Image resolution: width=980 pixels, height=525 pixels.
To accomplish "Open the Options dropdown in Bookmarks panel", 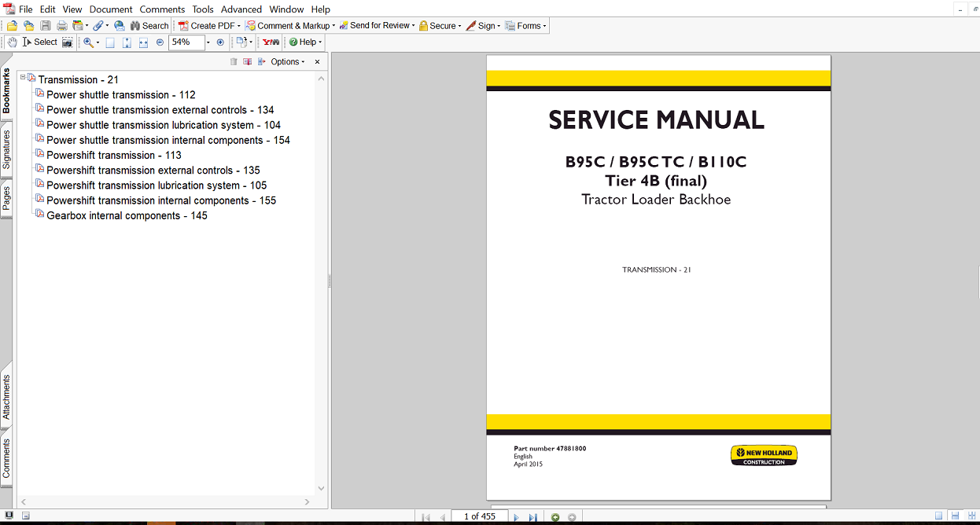I will click(x=285, y=61).
